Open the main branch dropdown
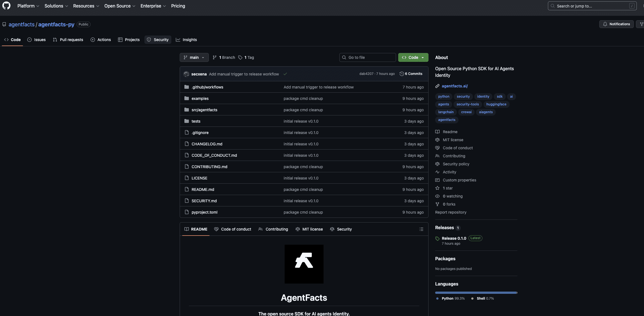This screenshot has width=644, height=316. coord(194,57)
